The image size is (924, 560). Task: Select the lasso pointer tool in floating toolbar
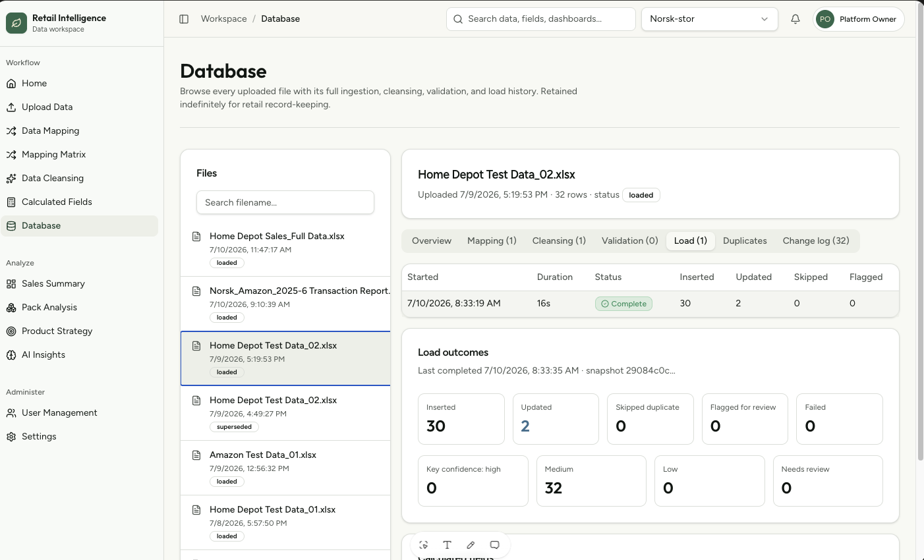pos(424,545)
